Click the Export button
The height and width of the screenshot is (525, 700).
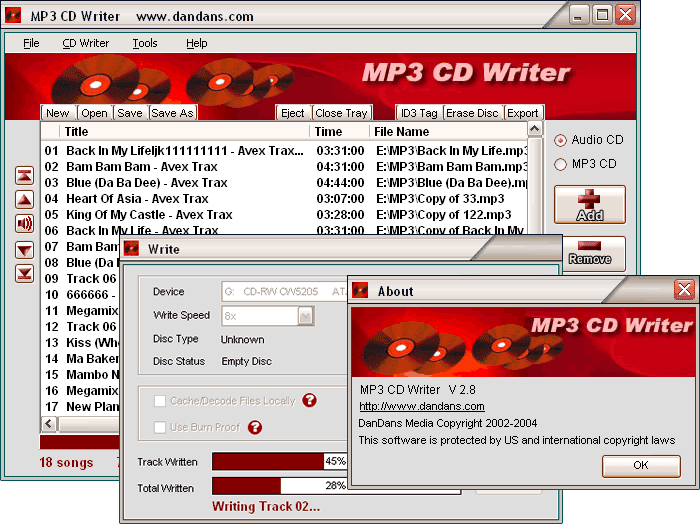click(x=523, y=113)
